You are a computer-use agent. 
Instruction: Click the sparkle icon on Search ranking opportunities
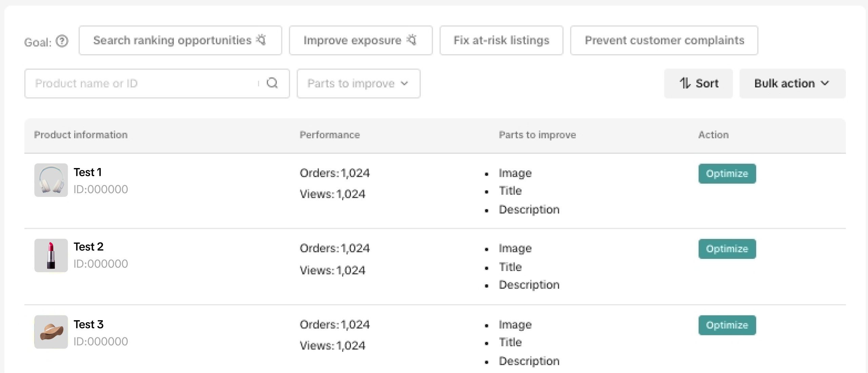coord(261,40)
